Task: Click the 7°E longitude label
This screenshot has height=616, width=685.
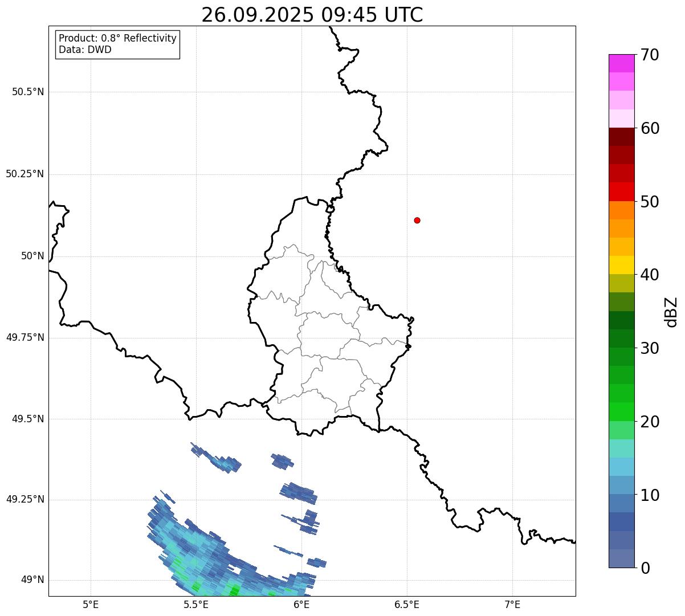Action: coord(512,604)
